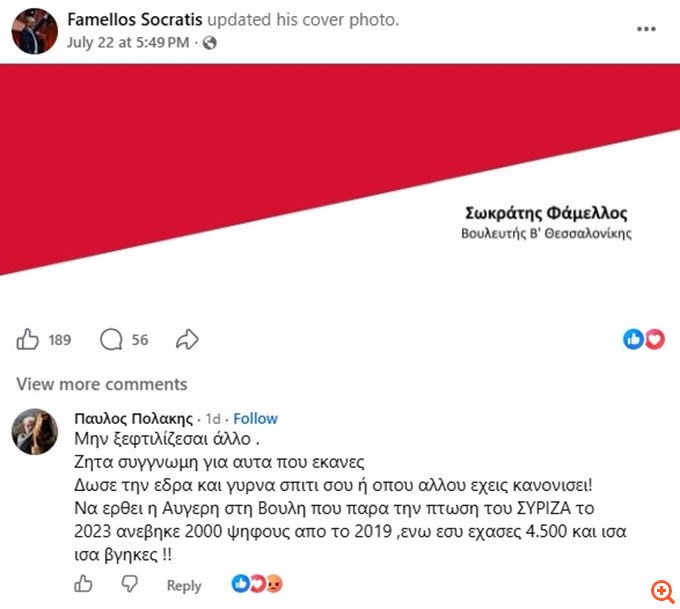
Task: Open Παυλος Πολακης commenter name link
Action: [134, 419]
